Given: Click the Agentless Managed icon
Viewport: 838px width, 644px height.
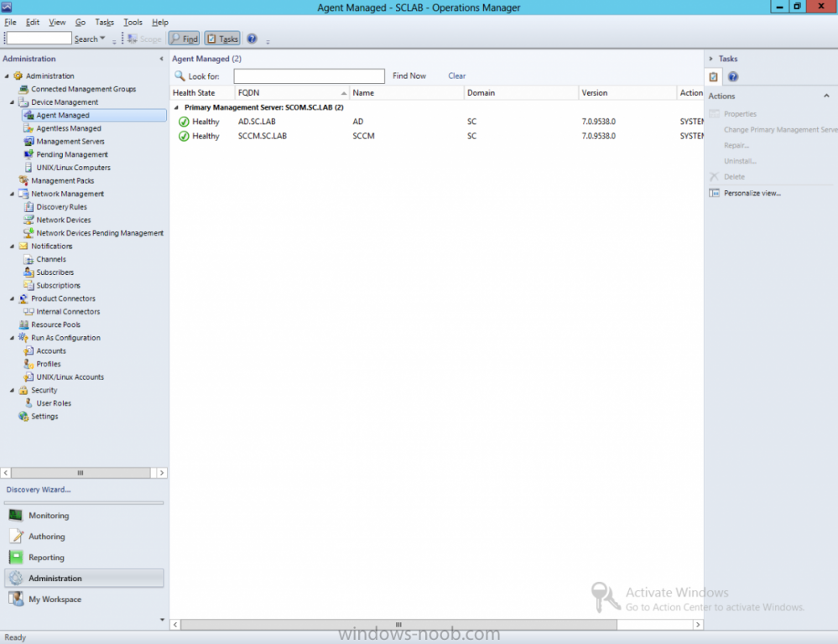Looking at the screenshot, I should pos(29,128).
